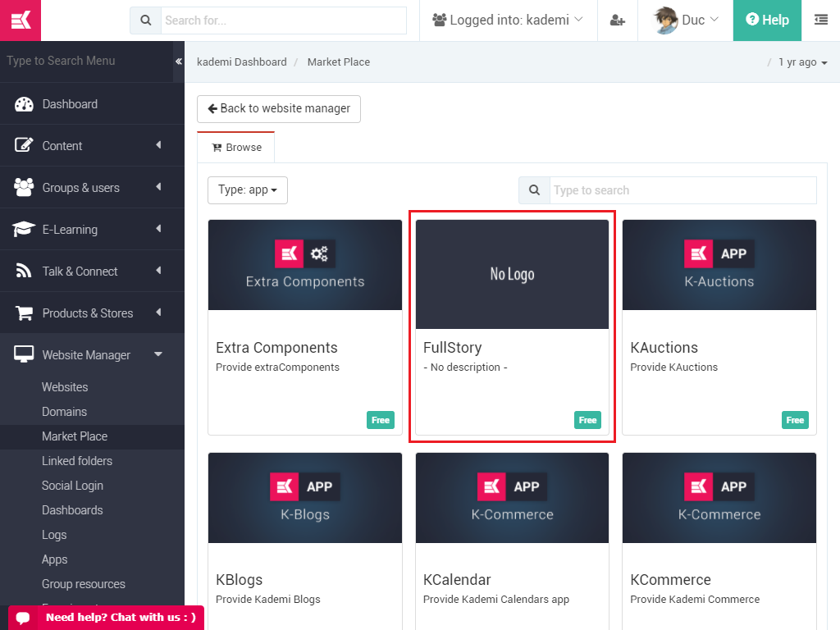
Task: Click the Extra Components title
Action: [x=276, y=348]
